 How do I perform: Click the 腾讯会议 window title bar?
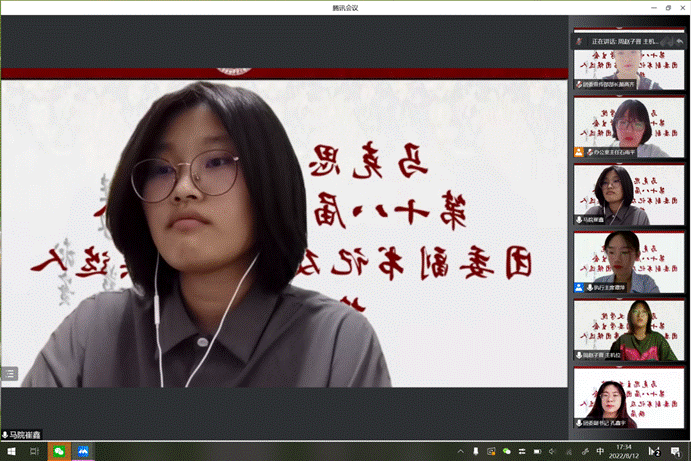(x=345, y=7)
